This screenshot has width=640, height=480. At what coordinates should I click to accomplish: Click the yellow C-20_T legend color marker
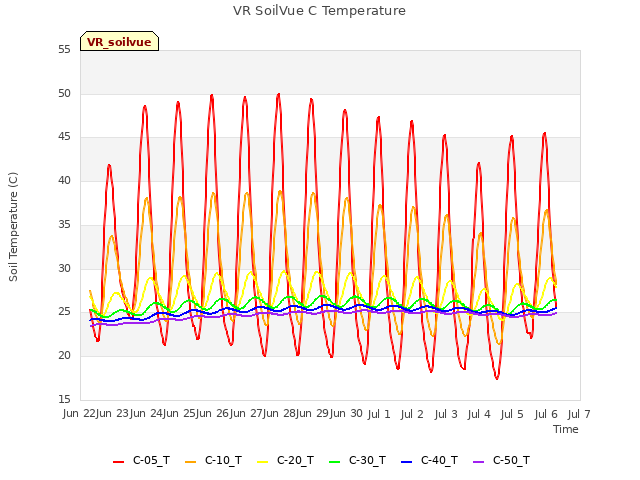262,462
